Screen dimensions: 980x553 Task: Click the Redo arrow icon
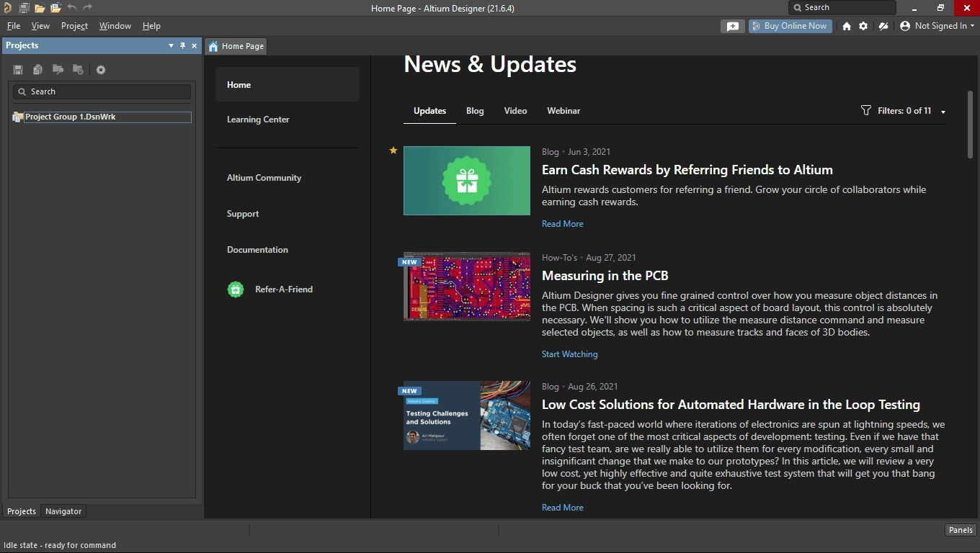tap(87, 8)
